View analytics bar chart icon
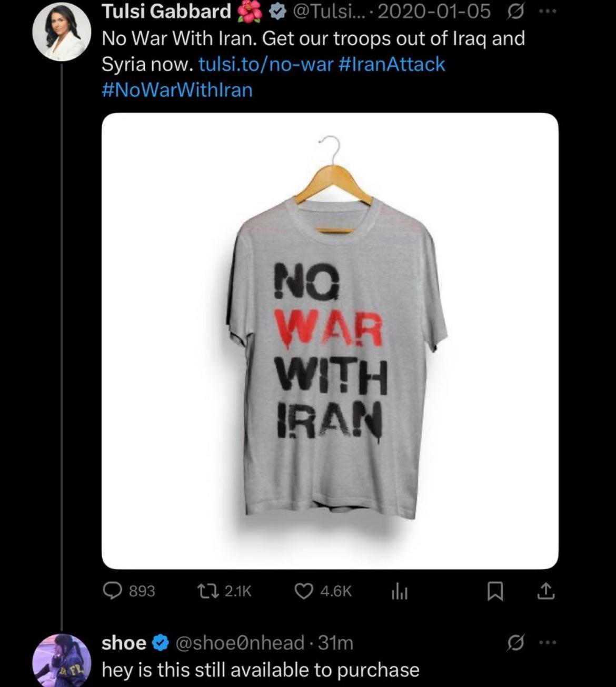Screen dimensions: 616x687 pyautogui.click(x=399, y=592)
